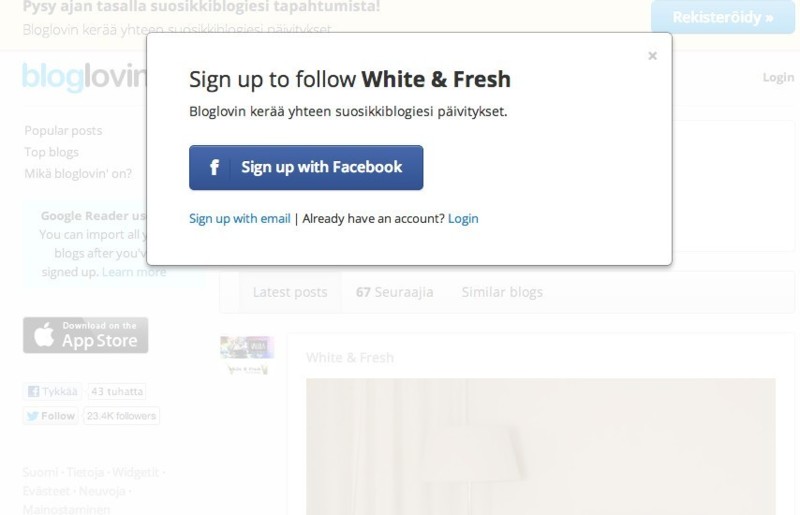Open Sign up with email link
800x515 pixels.
[x=240, y=218]
